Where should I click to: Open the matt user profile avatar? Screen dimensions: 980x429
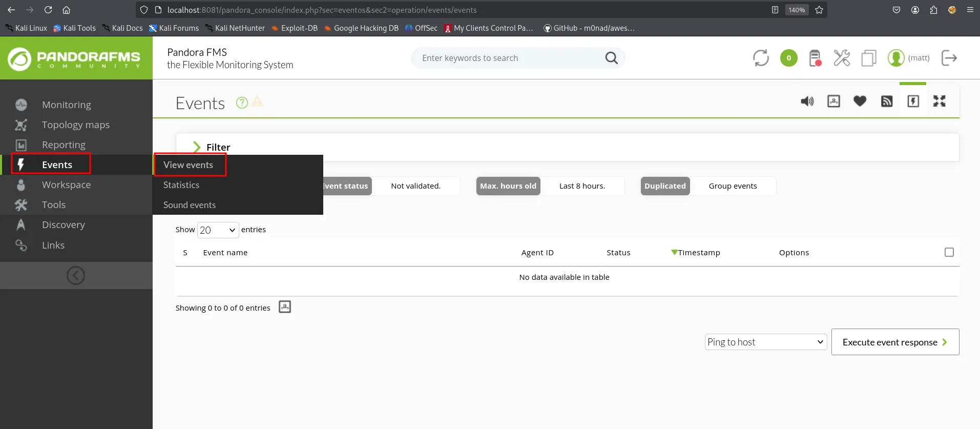coord(896,58)
